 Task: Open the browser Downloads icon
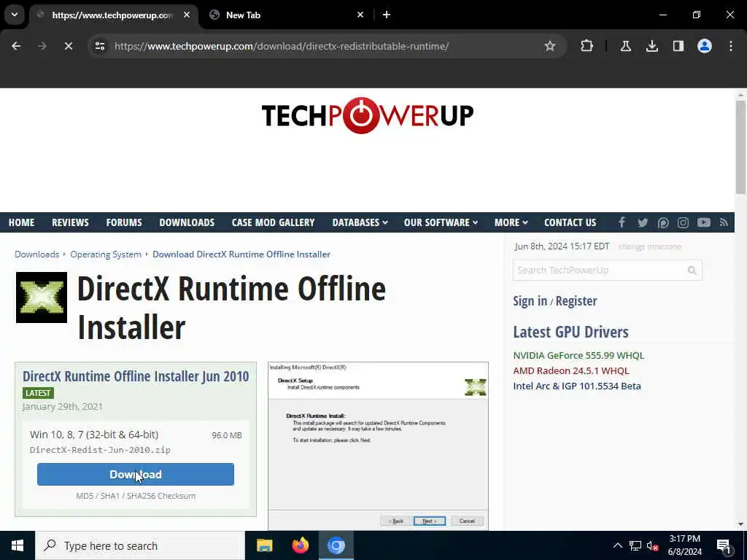point(651,46)
